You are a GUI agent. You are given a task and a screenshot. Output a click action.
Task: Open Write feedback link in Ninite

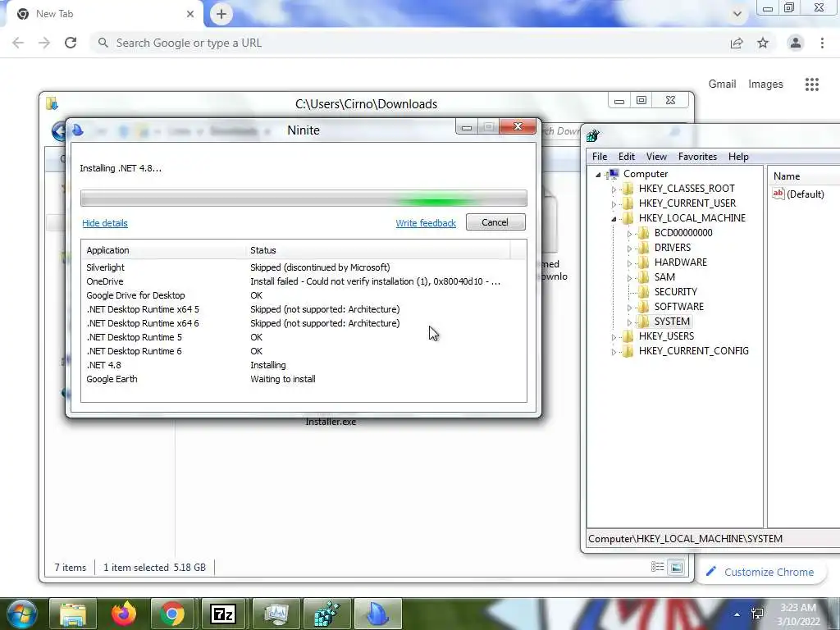(426, 223)
